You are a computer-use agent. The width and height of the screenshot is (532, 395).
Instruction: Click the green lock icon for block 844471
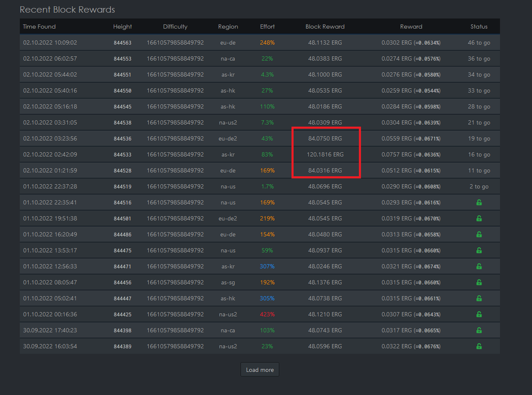pyautogui.click(x=479, y=266)
